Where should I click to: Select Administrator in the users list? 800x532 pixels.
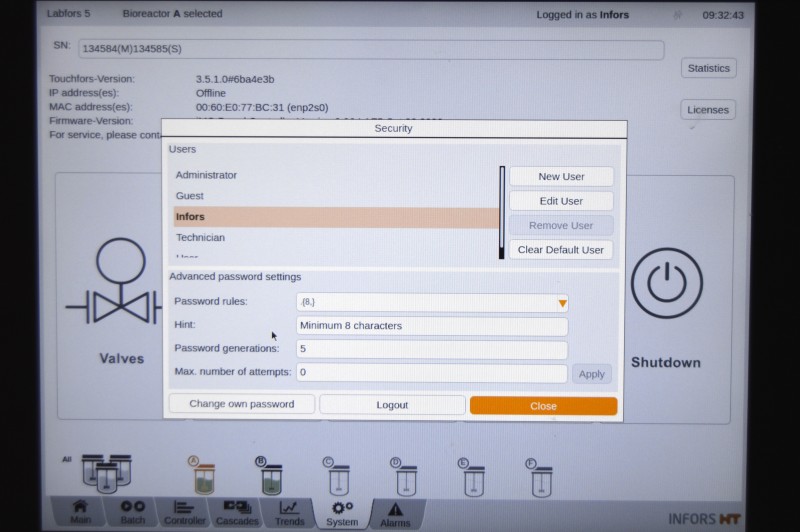pyautogui.click(x=336, y=175)
